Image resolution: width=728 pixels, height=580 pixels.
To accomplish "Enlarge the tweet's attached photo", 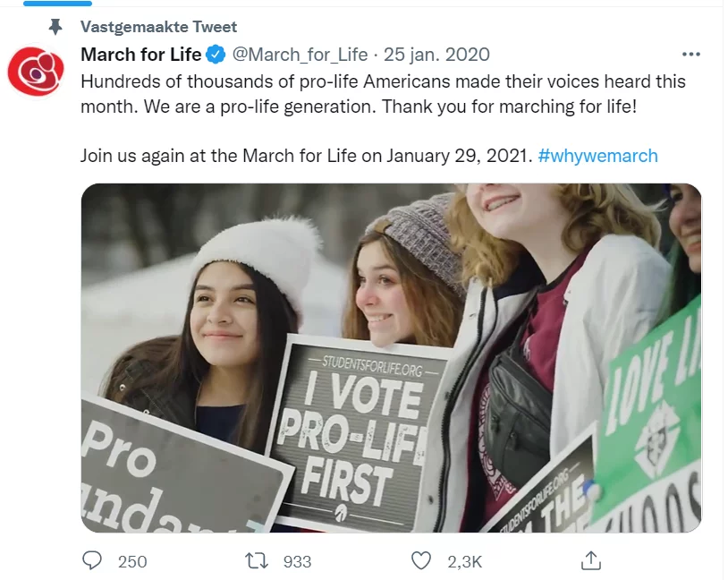I will tap(391, 357).
